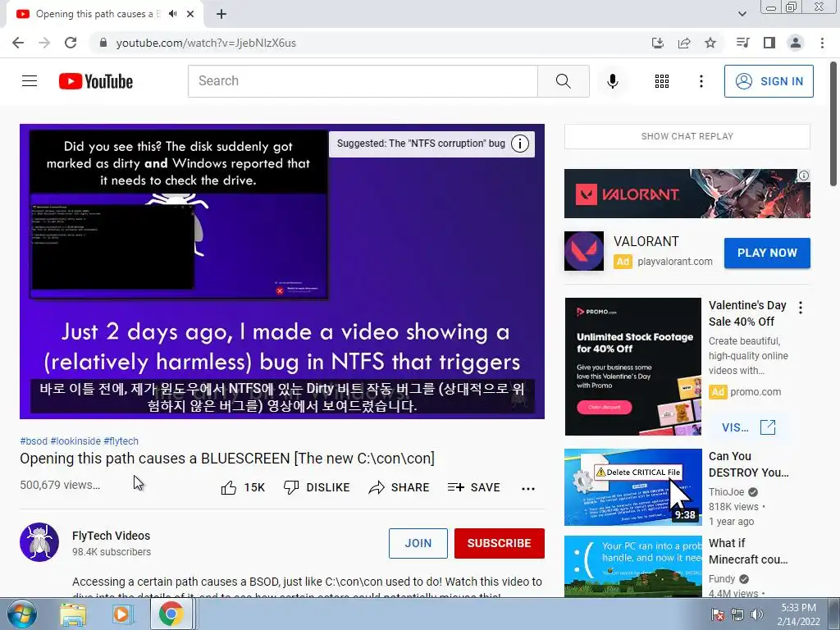Open Chrome media controls icon
The width and height of the screenshot is (840, 630).
[x=742, y=43]
